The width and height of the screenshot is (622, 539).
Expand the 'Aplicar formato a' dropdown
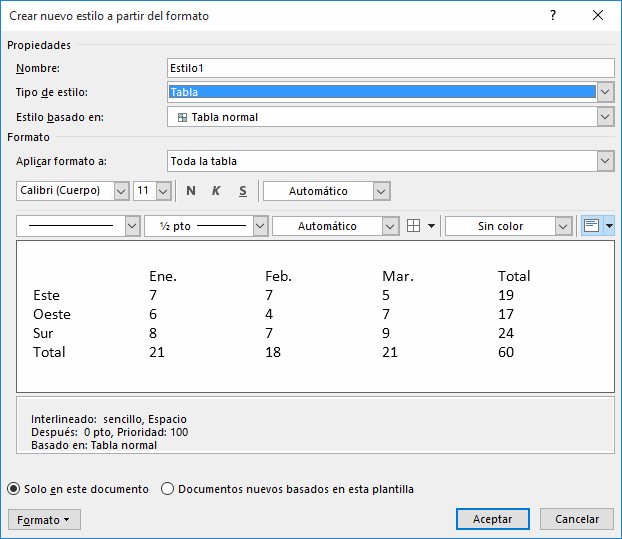coord(605,161)
